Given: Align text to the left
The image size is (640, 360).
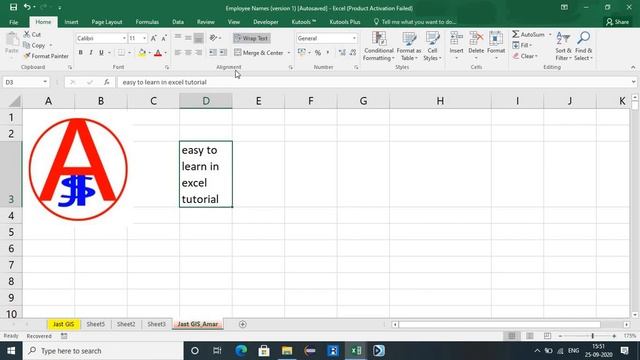Looking at the screenshot, I should [178, 53].
